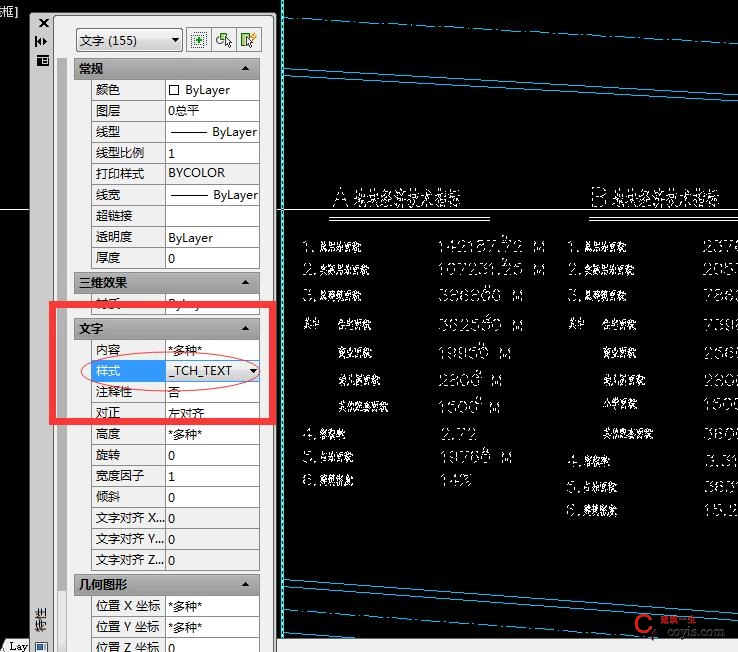
Task: Click the 颜色 ByLayer color value
Action: point(212,90)
